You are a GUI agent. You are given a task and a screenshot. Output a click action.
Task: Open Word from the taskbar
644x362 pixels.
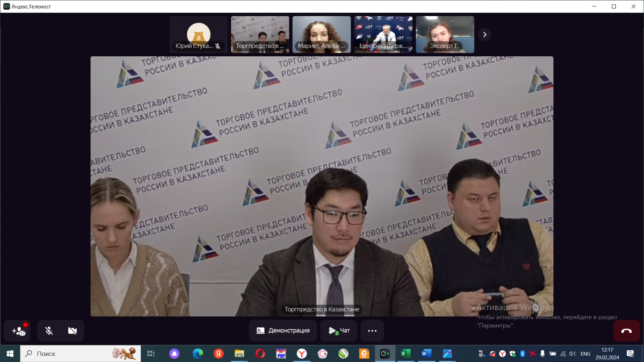coord(426,354)
